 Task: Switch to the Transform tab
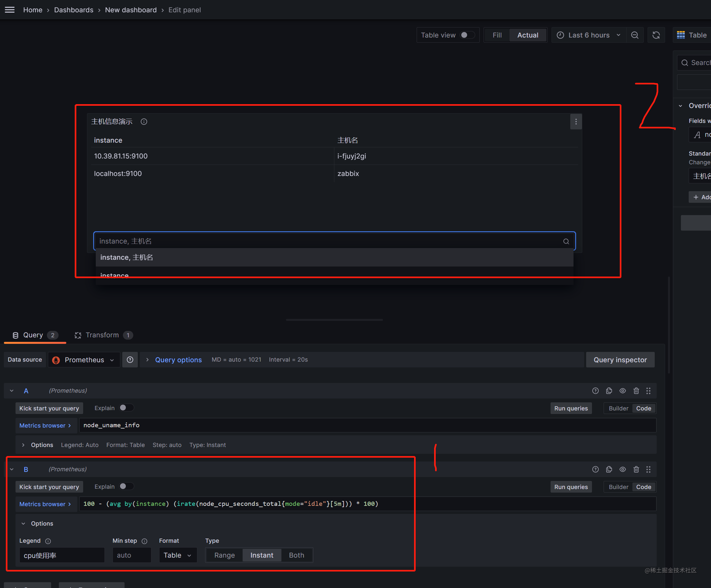pos(102,335)
